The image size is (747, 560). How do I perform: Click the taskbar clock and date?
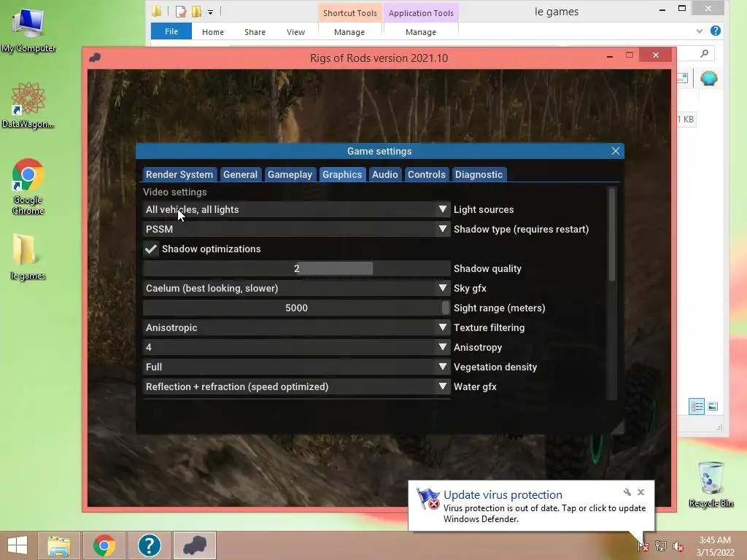coord(715,546)
